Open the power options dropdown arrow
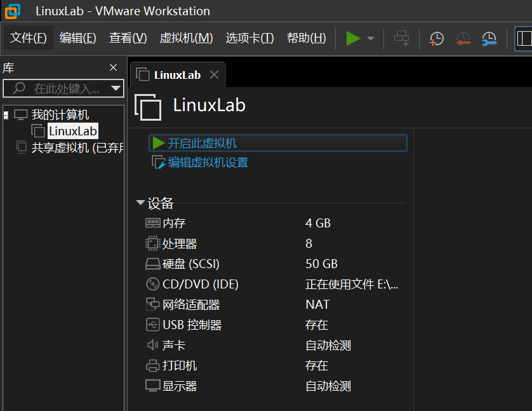532x411 pixels. (371, 39)
